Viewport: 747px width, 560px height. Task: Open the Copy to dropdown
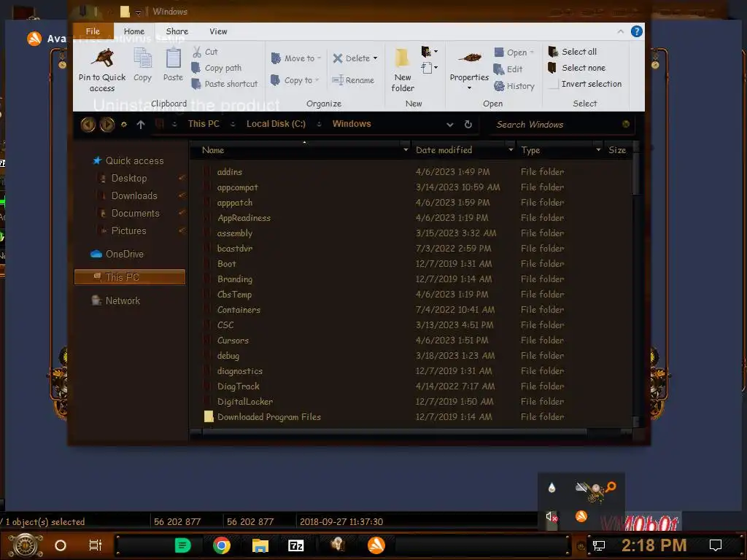click(295, 80)
